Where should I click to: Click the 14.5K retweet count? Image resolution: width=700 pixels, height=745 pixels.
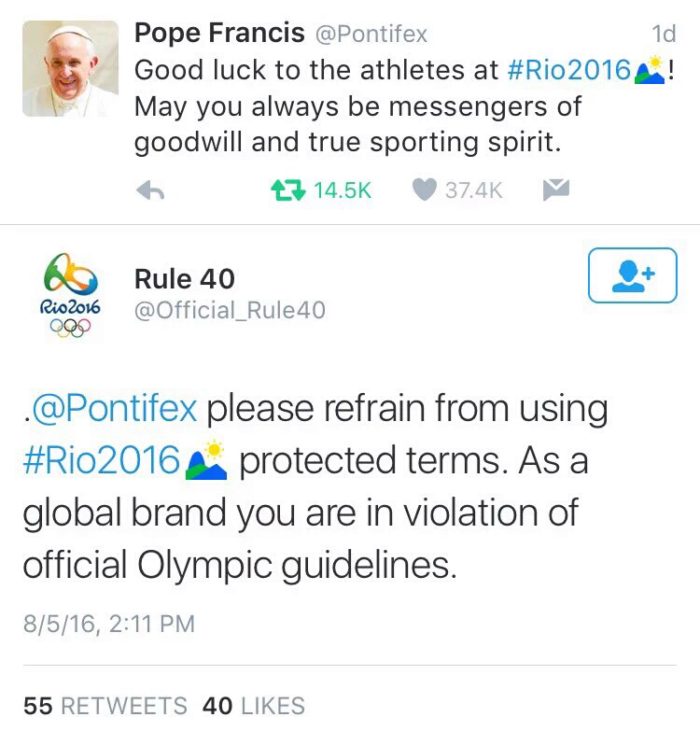tap(342, 190)
